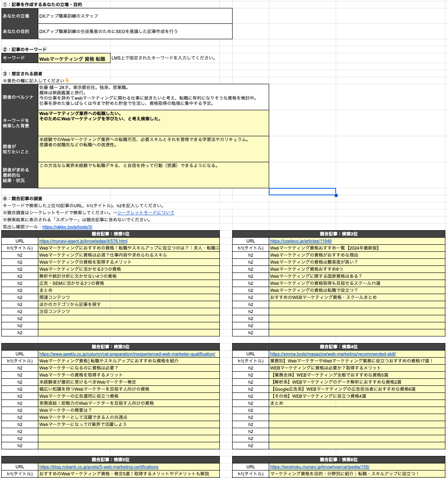Follow the geekly.co.jp URL in rank 3 table
This screenshot has height=478, width=448.
127,354
